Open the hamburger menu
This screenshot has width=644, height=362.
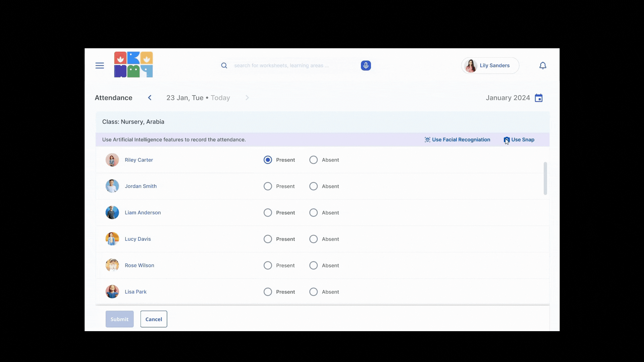click(100, 66)
